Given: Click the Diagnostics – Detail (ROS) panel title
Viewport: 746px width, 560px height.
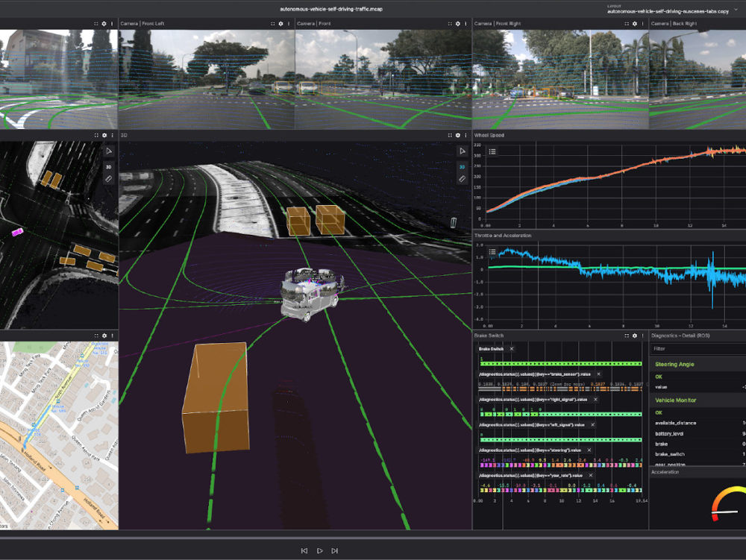Looking at the screenshot, I should click(680, 336).
